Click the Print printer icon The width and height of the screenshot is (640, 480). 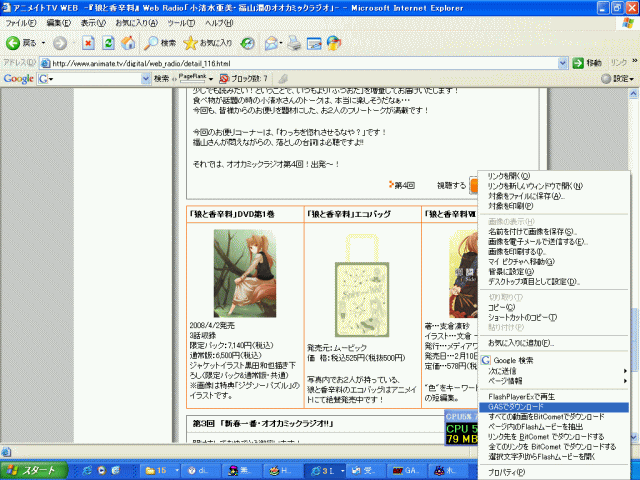click(294, 43)
